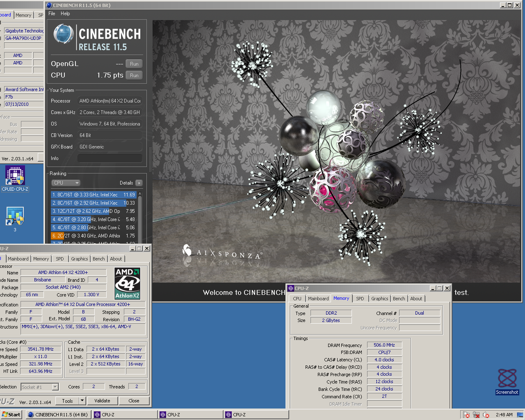525x420 pixels.
Task: Click the ranking list scrollbar in CINEBENCH
Action: [x=140, y=217]
